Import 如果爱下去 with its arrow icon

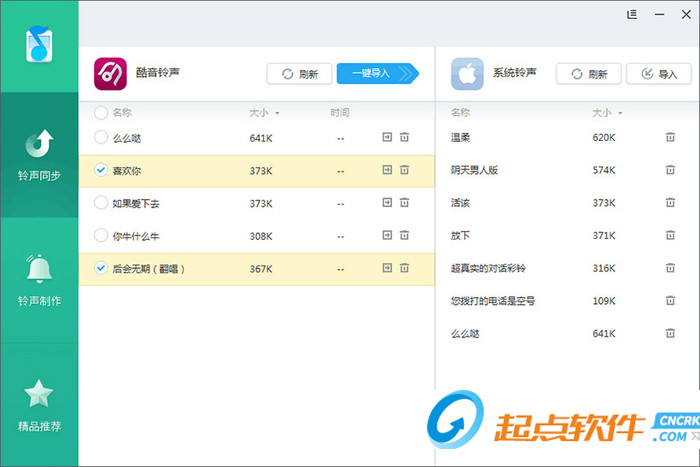(387, 202)
